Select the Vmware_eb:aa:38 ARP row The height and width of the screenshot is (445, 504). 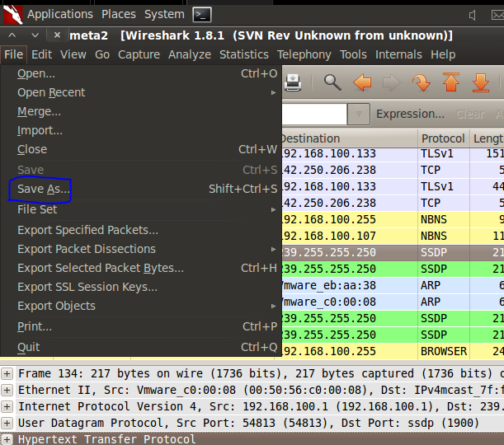(393, 285)
